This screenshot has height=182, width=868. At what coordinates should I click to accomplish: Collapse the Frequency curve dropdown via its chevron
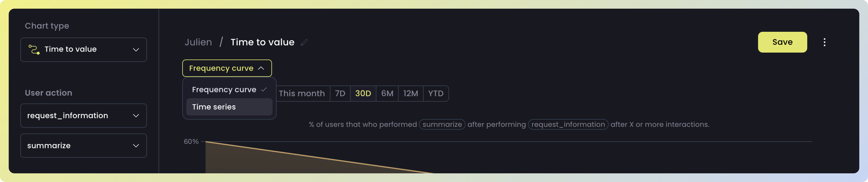pos(261,68)
